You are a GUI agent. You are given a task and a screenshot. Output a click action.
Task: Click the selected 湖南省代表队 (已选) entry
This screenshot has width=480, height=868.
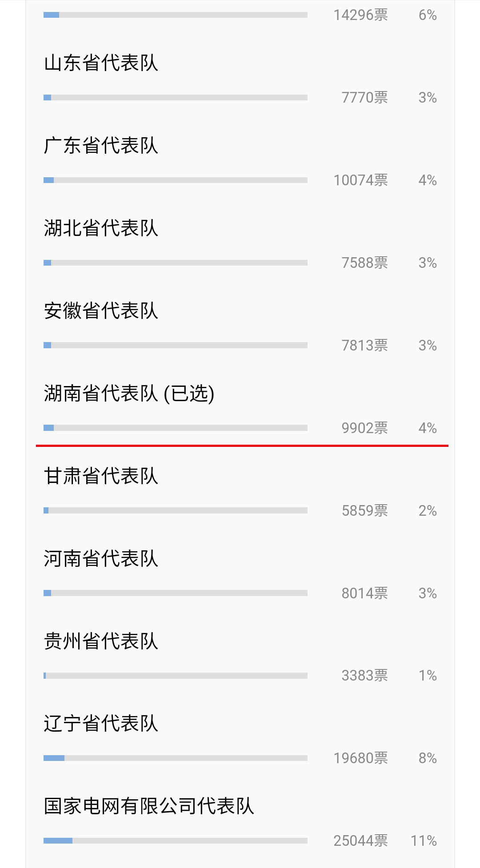[129, 394]
